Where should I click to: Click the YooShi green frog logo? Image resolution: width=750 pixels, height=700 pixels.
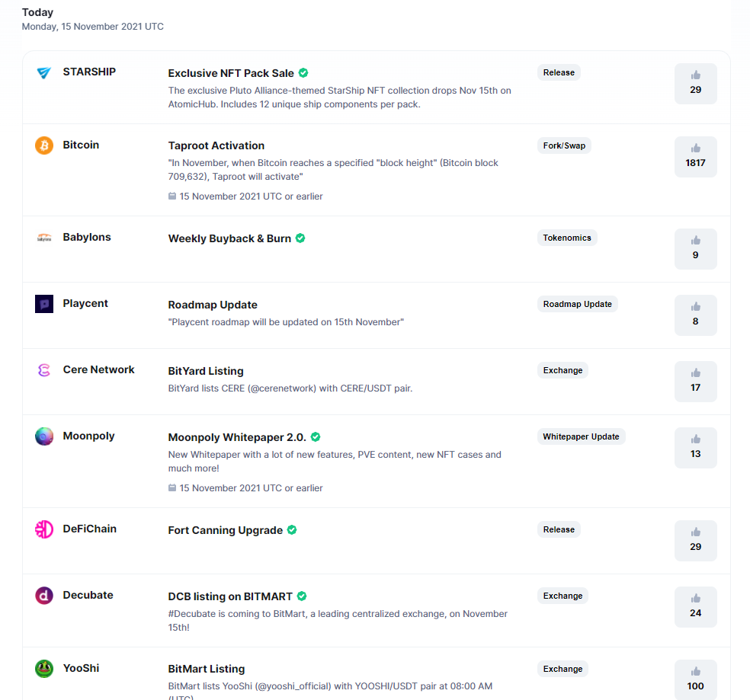(44, 669)
